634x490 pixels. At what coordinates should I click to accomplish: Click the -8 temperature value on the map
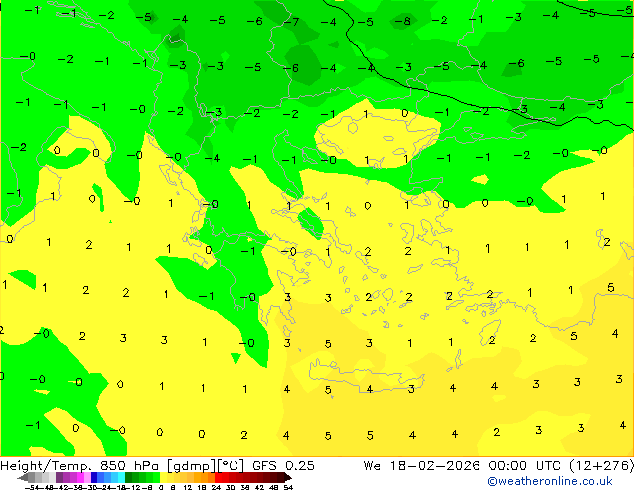pyautogui.click(x=403, y=21)
